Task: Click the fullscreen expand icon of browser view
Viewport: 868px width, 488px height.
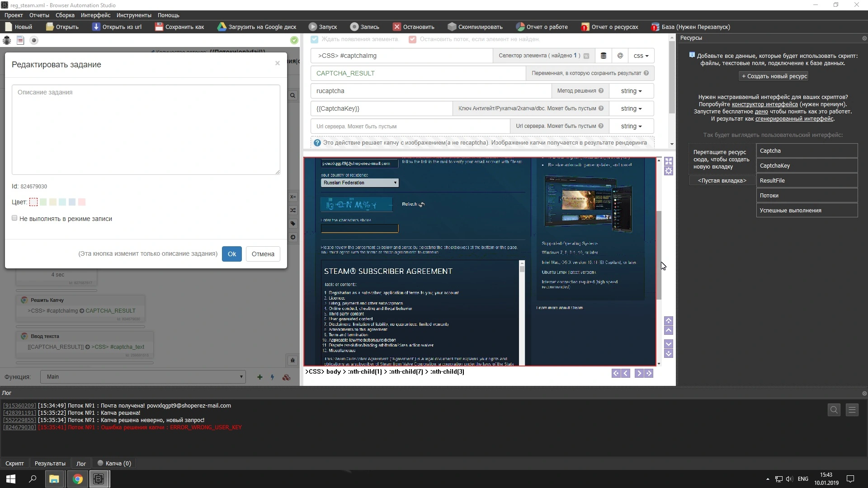Action: (669, 161)
